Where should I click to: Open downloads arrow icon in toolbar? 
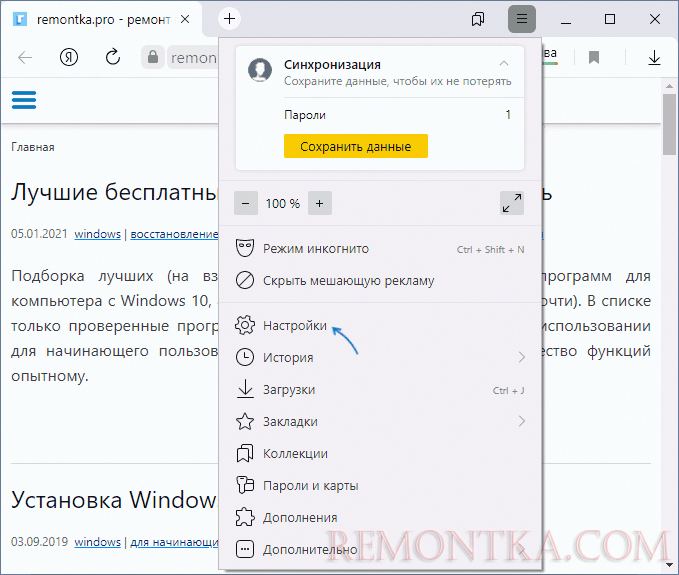coord(654,57)
